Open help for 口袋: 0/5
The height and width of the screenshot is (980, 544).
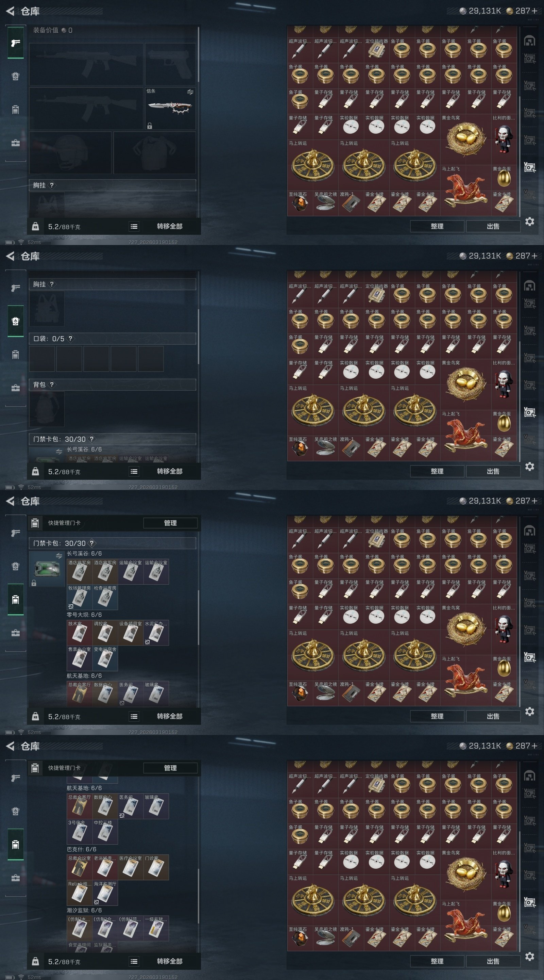pos(70,339)
